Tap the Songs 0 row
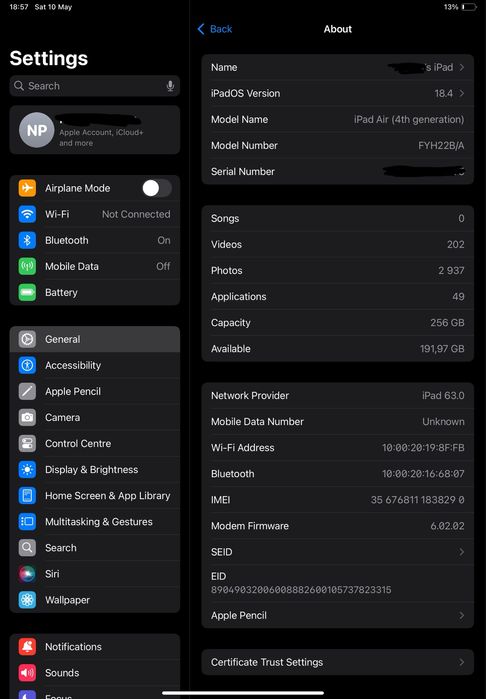This screenshot has width=486, height=699. 338,218
